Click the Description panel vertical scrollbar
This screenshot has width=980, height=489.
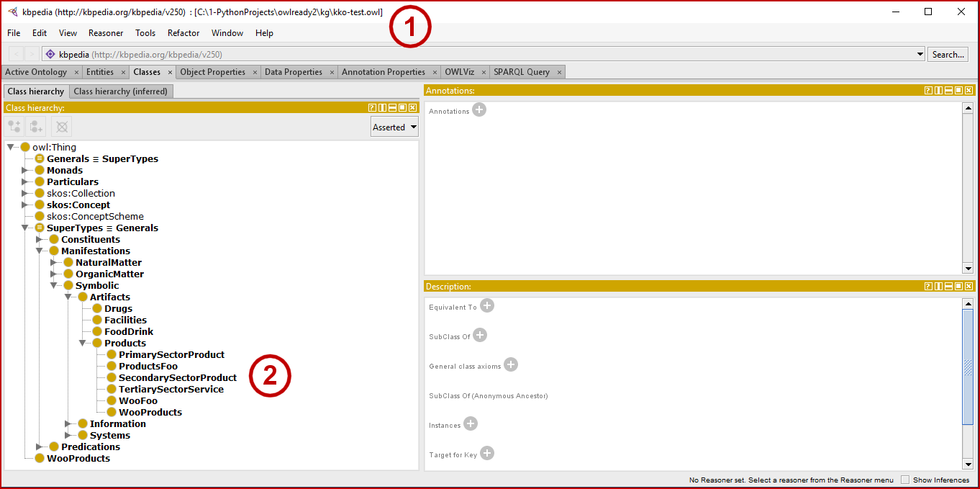pos(968,367)
